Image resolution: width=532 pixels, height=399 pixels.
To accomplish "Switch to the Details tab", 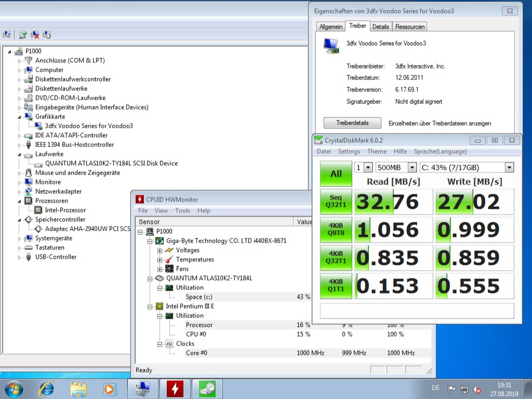I will click(381, 27).
